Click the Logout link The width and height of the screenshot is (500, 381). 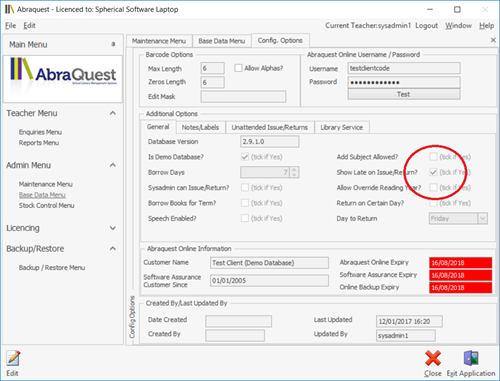coord(426,26)
